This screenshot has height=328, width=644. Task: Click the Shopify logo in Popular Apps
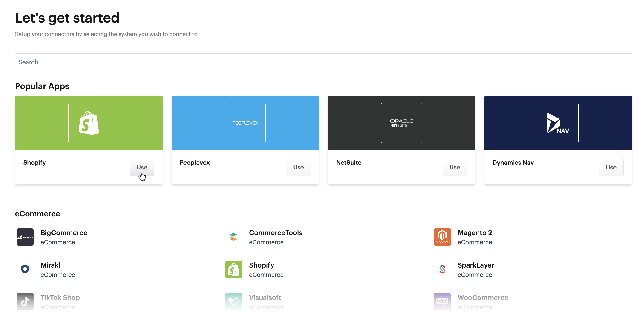pyautogui.click(x=89, y=123)
